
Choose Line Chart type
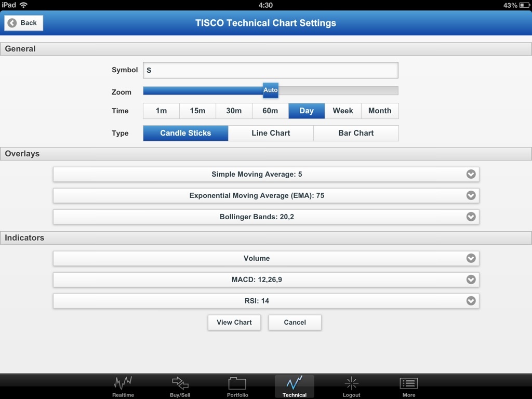[271, 133]
